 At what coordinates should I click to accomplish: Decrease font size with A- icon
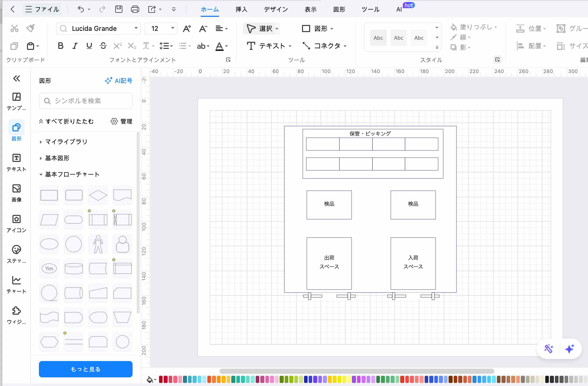(x=203, y=29)
